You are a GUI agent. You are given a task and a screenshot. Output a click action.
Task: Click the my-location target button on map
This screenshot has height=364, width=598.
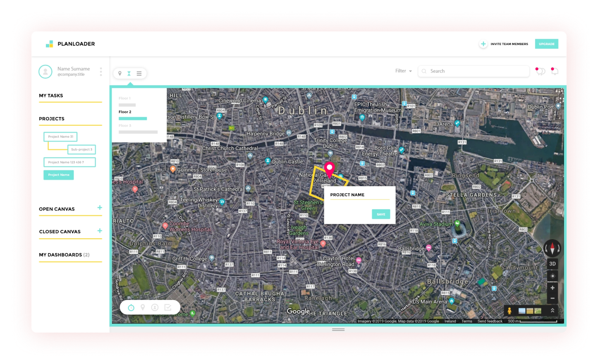(553, 276)
